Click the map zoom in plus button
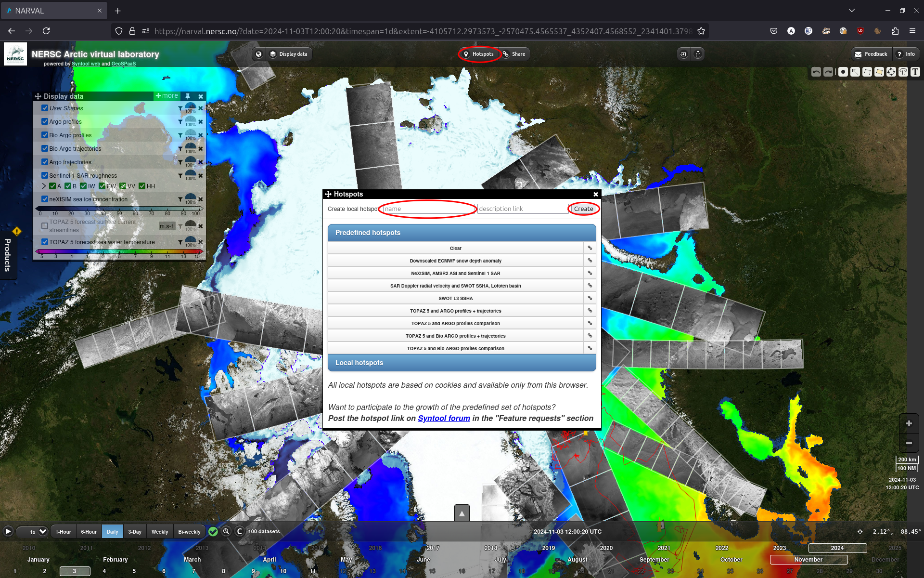 [909, 423]
